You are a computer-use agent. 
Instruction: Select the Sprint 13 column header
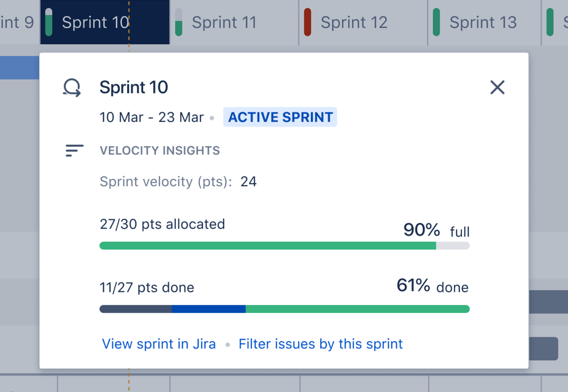(x=483, y=22)
